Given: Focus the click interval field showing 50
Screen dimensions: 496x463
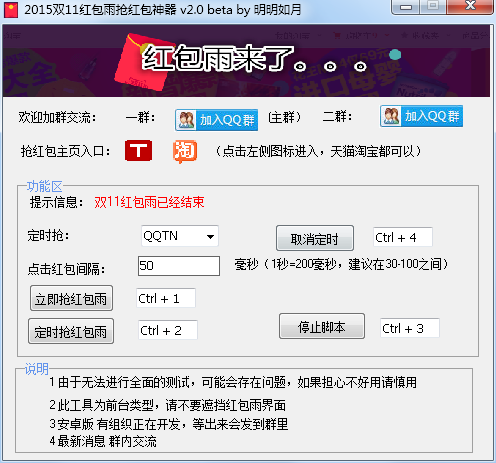Looking at the screenshot, I should click(179, 266).
